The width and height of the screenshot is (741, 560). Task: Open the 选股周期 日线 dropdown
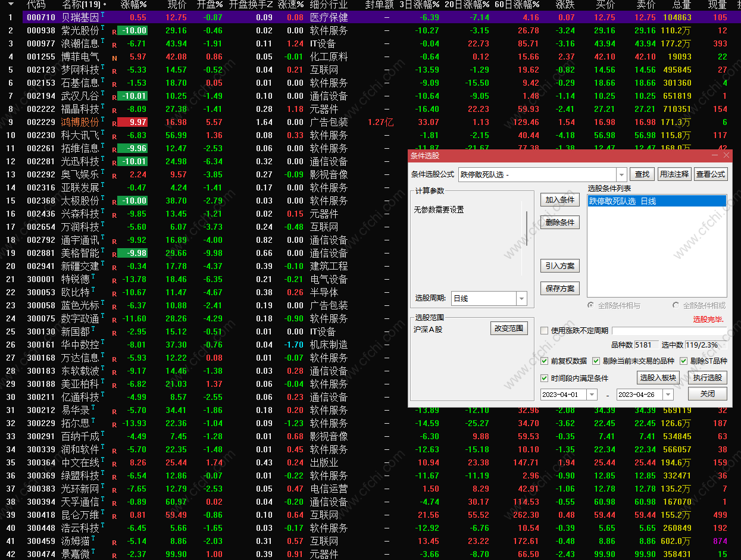(522, 298)
